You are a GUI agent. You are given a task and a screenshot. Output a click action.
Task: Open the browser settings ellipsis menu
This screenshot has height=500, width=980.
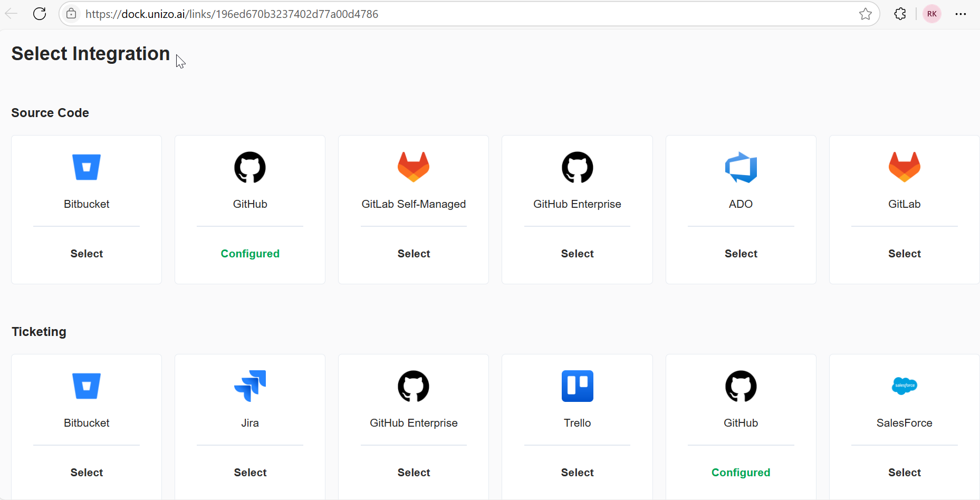[961, 14]
